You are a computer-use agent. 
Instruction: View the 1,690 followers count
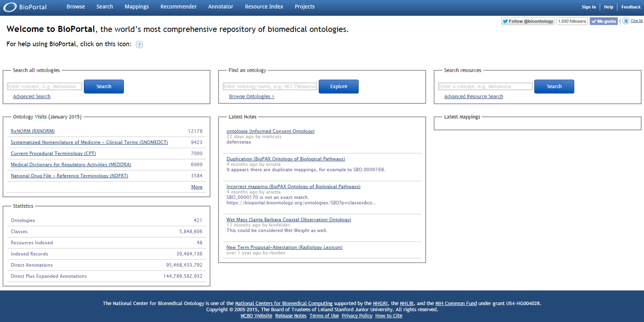(x=572, y=21)
